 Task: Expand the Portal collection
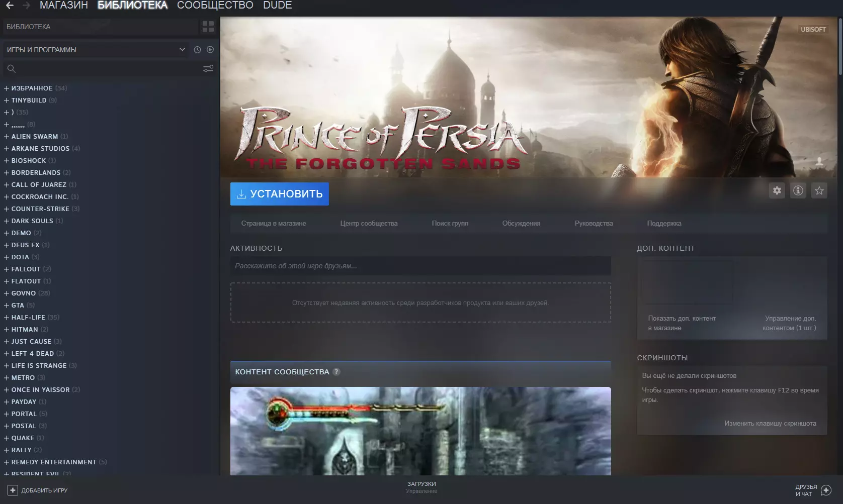(x=7, y=414)
